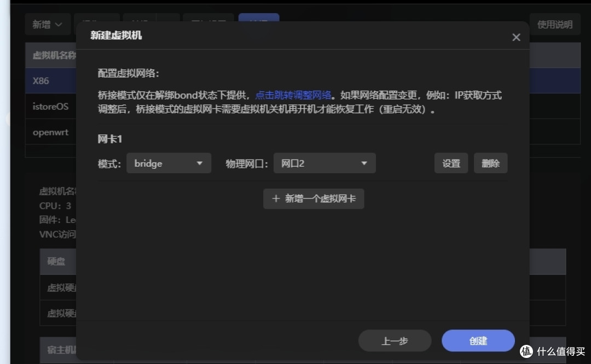
Task: Select the X86 virtual machine row
Action: point(51,80)
